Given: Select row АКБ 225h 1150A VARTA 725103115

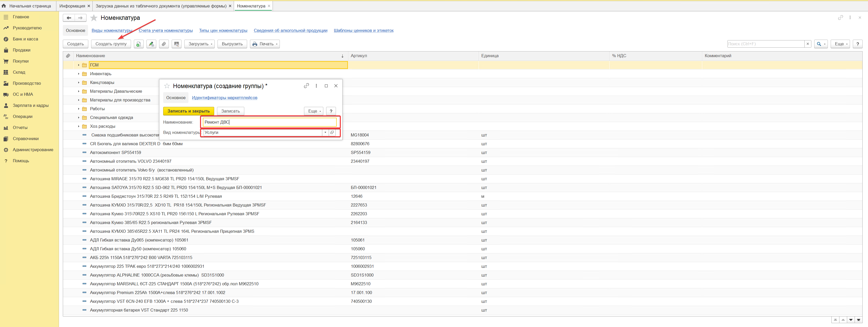Looking at the screenshot, I should coord(462,257).
